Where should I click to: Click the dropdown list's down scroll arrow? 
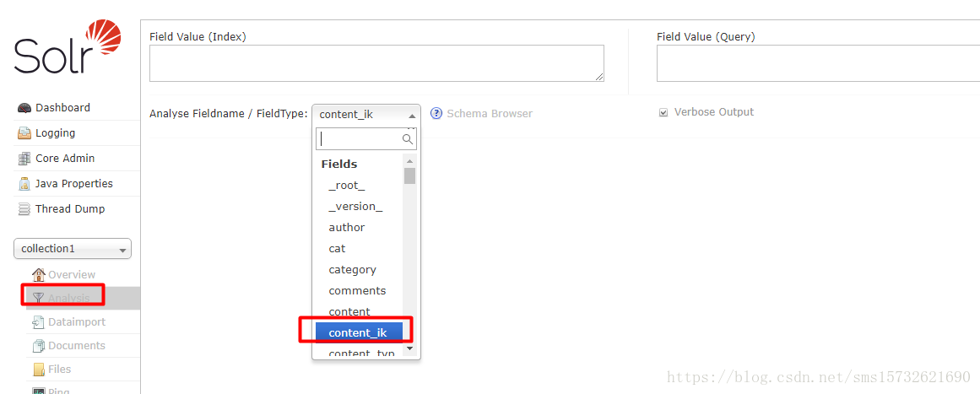pyautogui.click(x=409, y=348)
